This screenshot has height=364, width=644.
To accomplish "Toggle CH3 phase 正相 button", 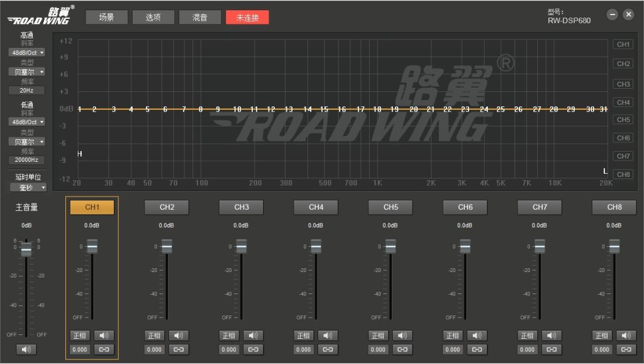I will click(x=229, y=336).
